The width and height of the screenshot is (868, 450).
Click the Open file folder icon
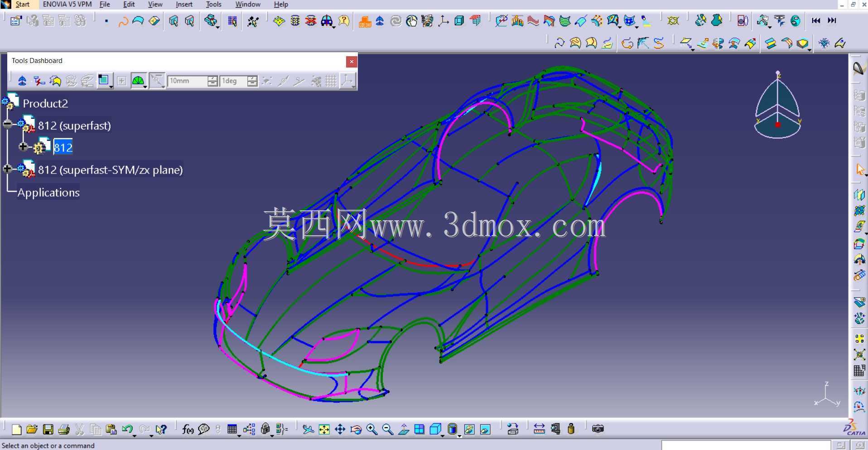click(32, 429)
